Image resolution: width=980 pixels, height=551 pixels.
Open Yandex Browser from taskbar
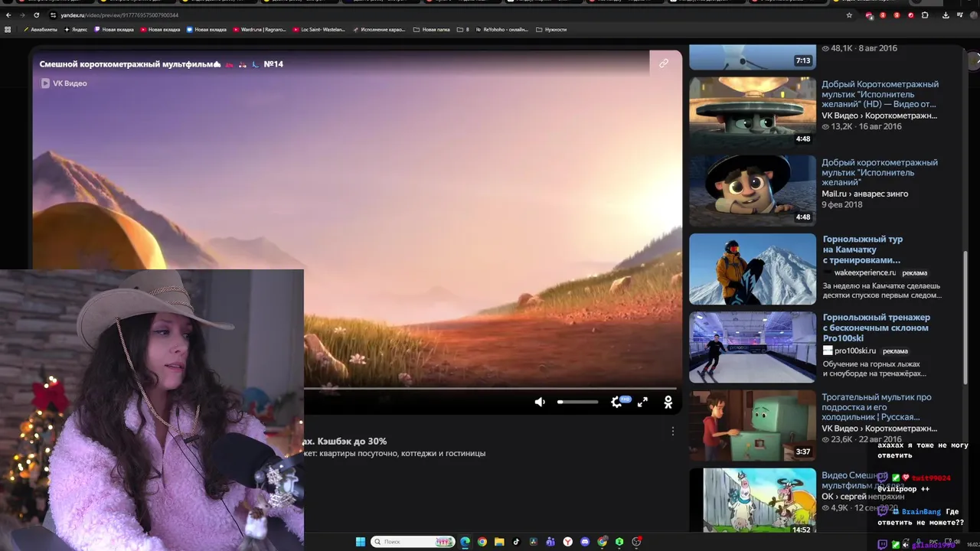(x=568, y=542)
